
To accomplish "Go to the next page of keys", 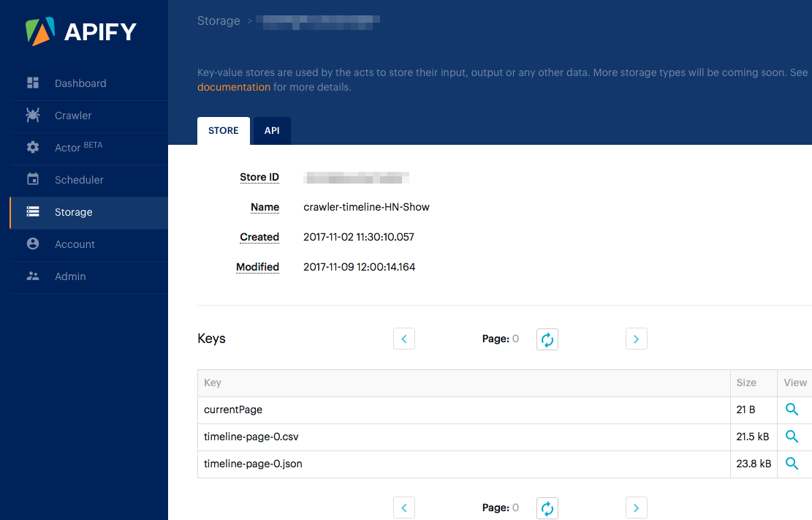I will coord(636,339).
